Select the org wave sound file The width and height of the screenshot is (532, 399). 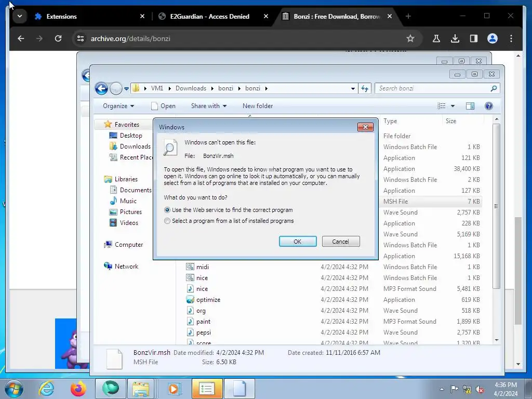point(201,311)
